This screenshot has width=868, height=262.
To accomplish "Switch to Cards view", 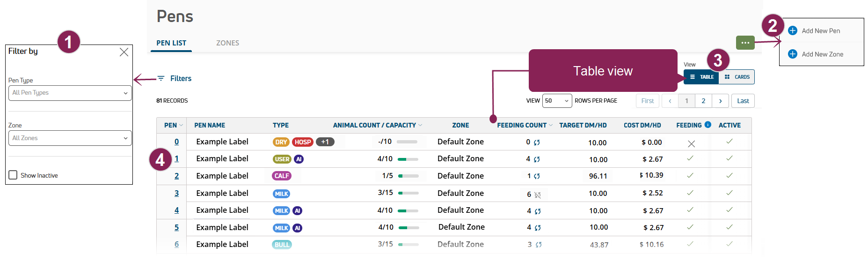I will pyautogui.click(x=737, y=77).
